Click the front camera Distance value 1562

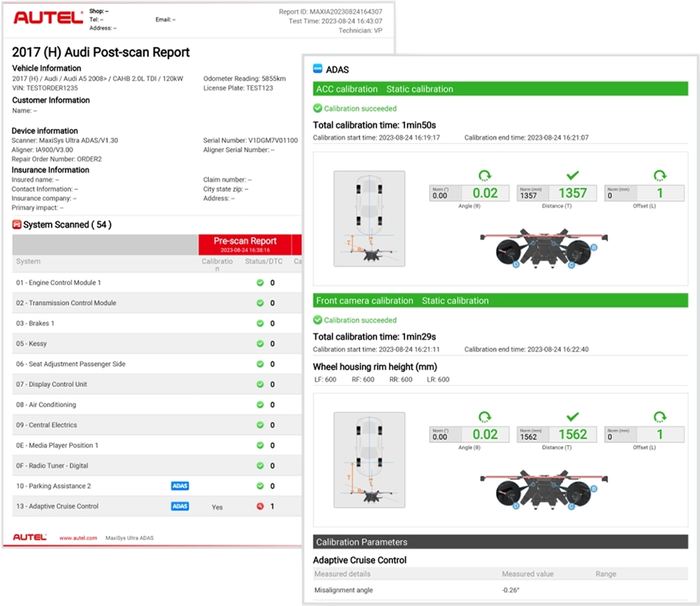[572, 434]
